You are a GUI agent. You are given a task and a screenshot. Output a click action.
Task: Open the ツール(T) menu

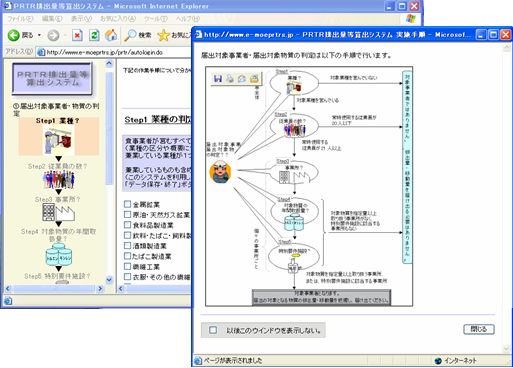click(156, 19)
